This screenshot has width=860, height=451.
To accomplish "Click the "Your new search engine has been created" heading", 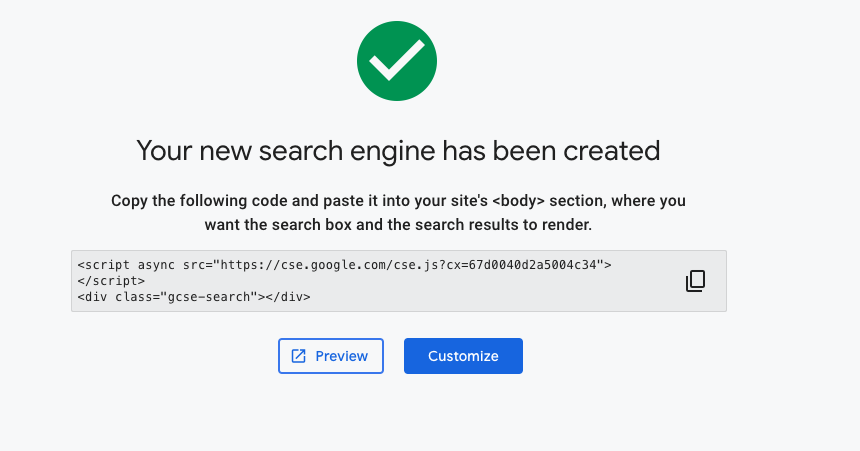I will coord(398,151).
